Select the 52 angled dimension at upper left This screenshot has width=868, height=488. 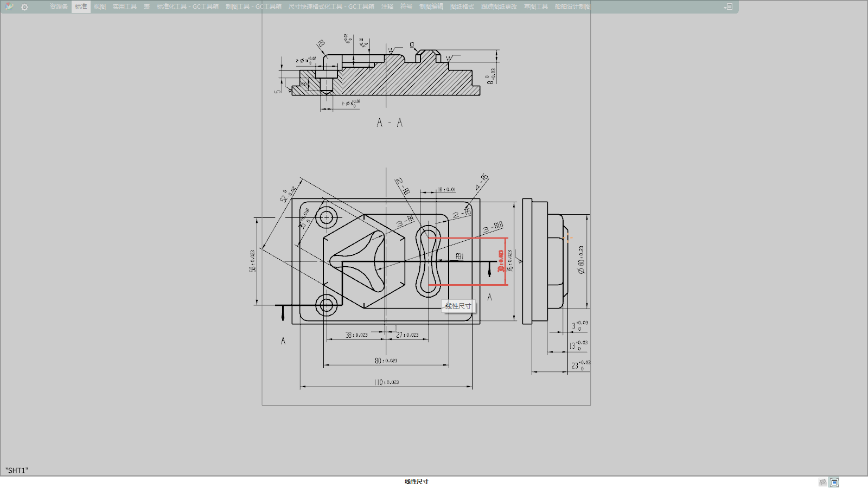click(x=288, y=195)
